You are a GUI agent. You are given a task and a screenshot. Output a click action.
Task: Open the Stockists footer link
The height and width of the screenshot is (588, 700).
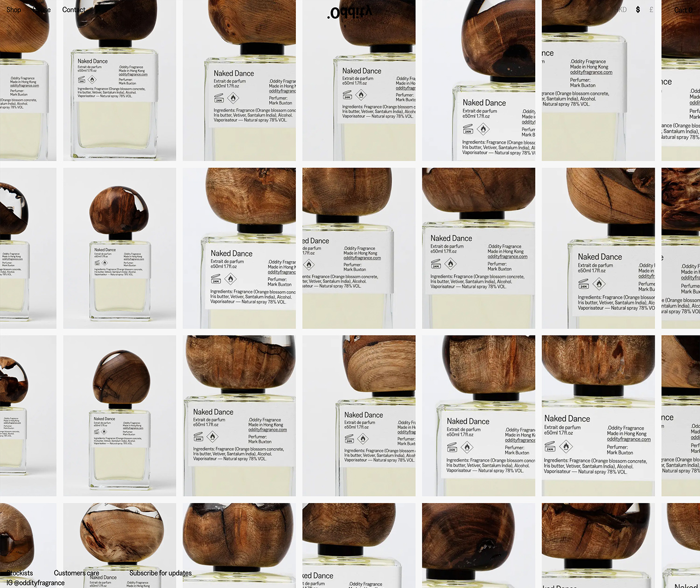pyautogui.click(x=20, y=573)
